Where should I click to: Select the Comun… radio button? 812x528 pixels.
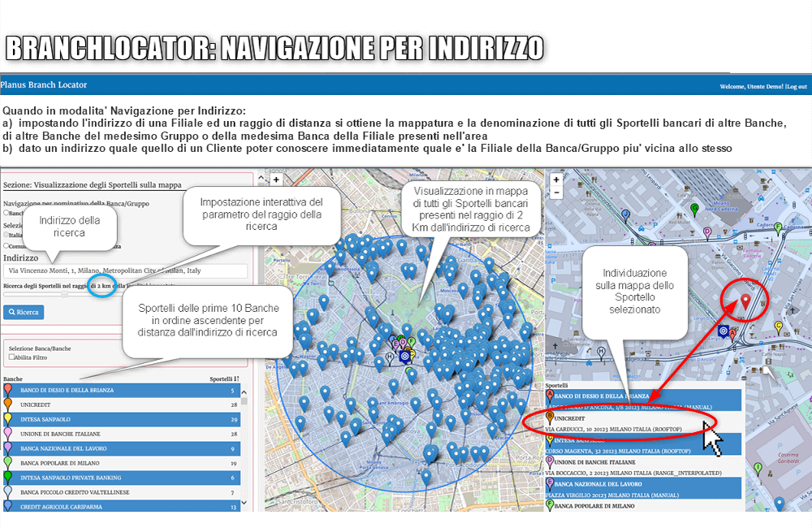[6, 245]
